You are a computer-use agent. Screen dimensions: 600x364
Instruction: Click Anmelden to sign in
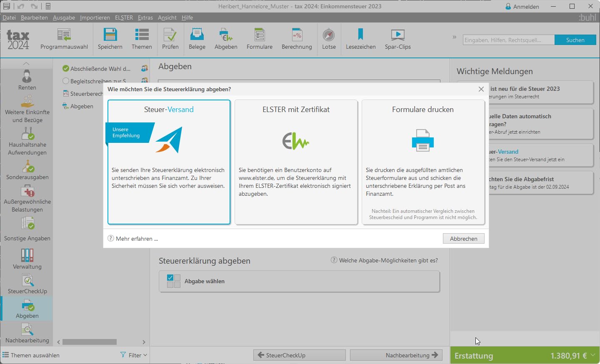(522, 7)
